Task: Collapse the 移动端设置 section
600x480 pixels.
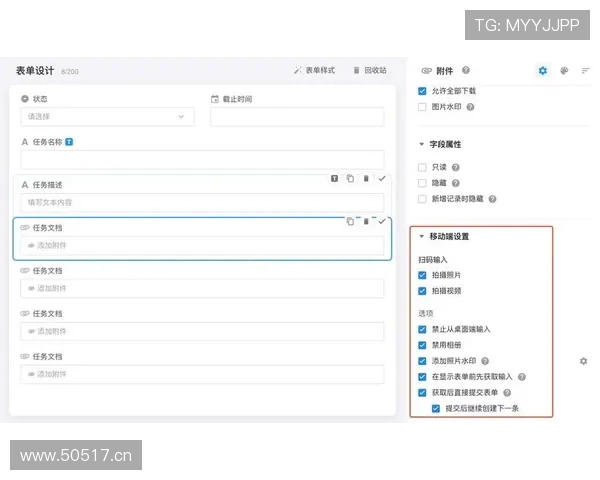Action: click(x=421, y=236)
